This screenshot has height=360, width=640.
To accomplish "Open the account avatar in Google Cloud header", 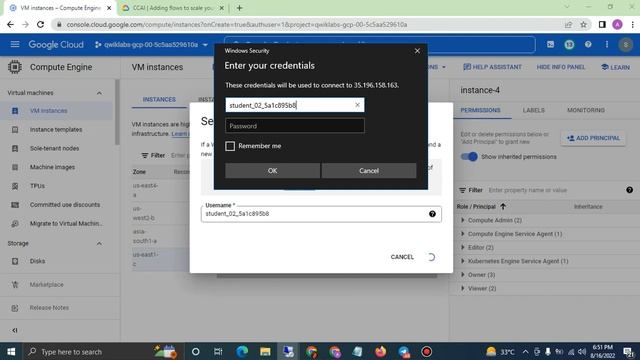I will [625, 44].
